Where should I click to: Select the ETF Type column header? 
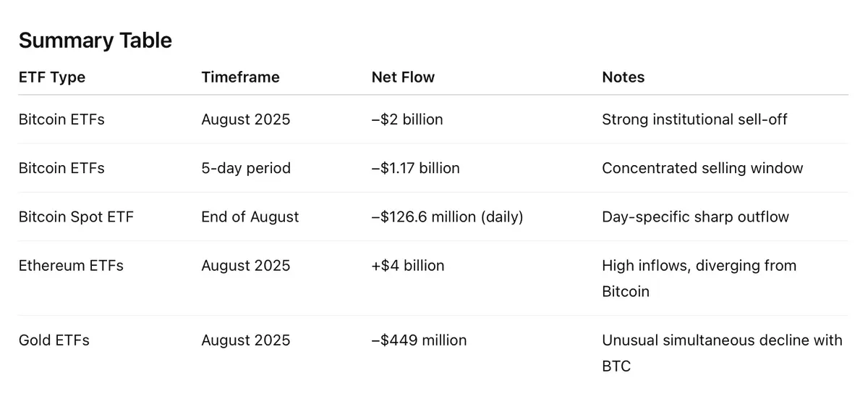52,77
